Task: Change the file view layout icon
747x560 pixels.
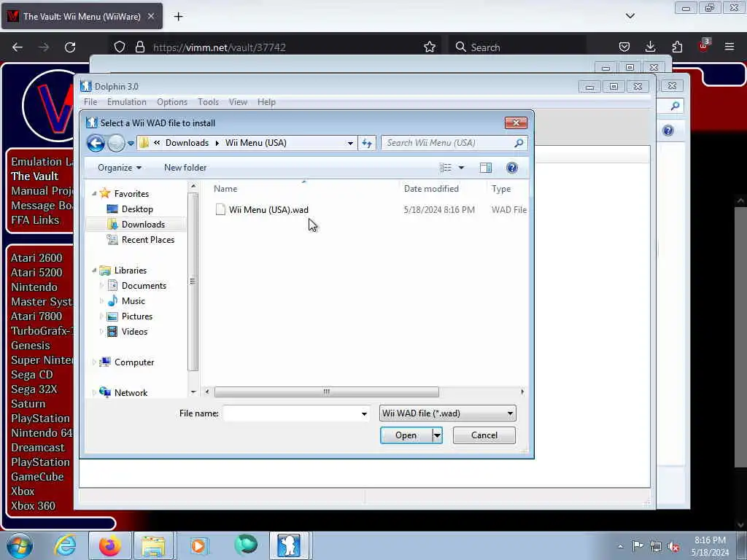Action: click(x=446, y=168)
